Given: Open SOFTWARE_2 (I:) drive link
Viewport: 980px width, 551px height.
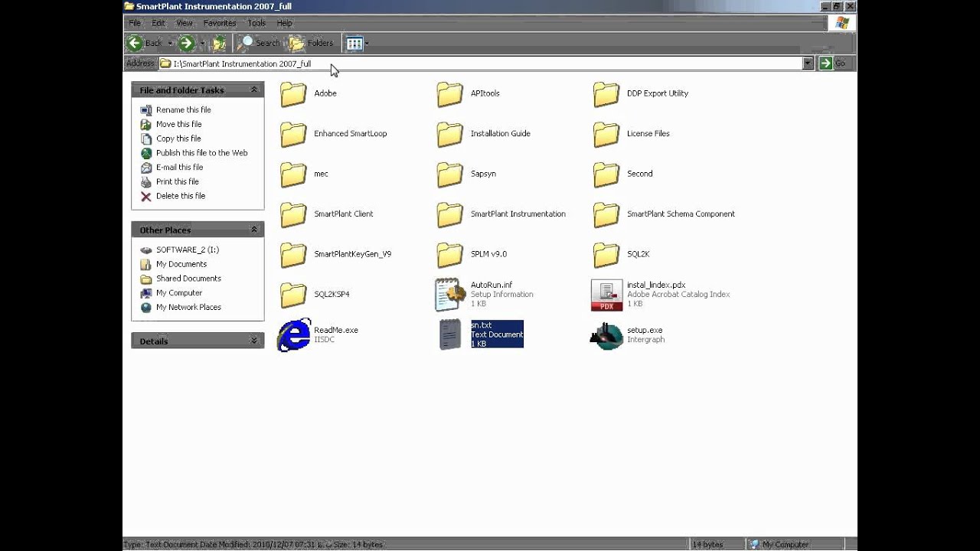Looking at the screenshot, I should pos(187,249).
